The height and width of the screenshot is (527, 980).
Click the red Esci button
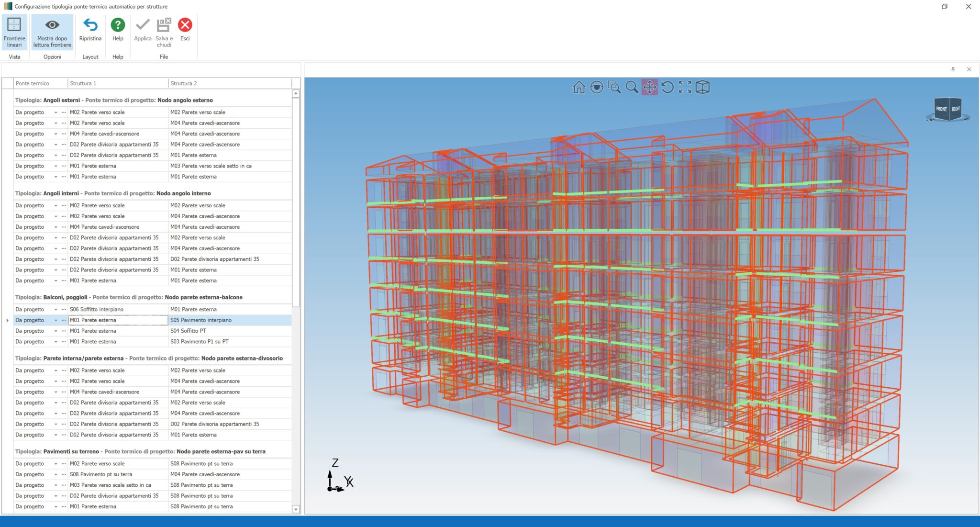(185, 30)
